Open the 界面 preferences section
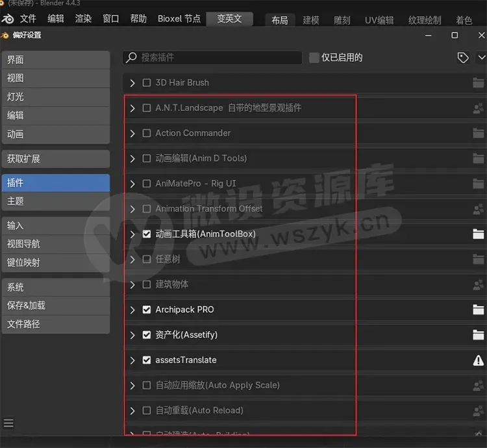This screenshot has width=487, height=448. tap(56, 60)
